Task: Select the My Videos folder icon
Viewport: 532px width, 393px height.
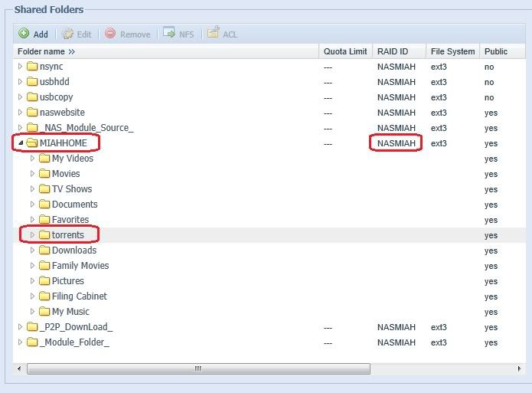Action: (44, 158)
